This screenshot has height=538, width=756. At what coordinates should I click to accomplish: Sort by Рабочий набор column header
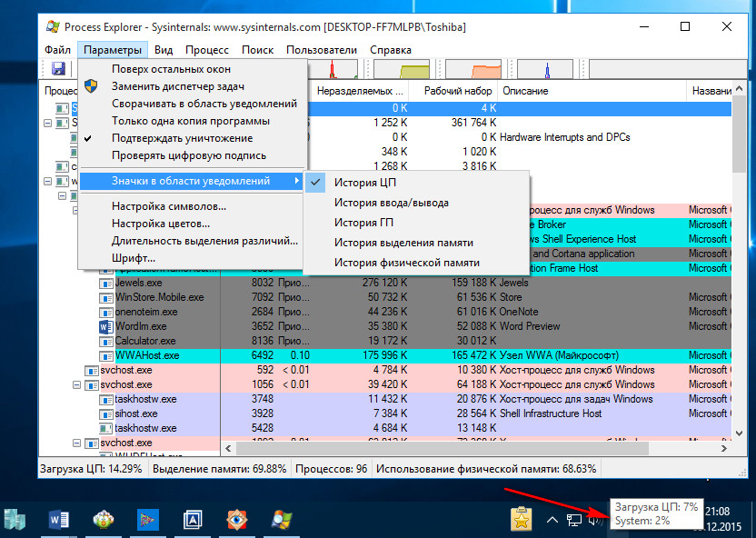[x=454, y=91]
